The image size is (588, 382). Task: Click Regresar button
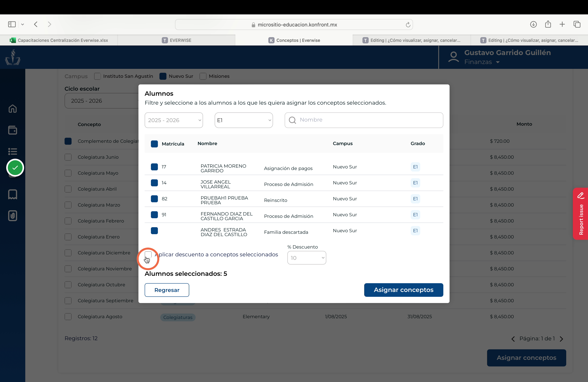(167, 290)
